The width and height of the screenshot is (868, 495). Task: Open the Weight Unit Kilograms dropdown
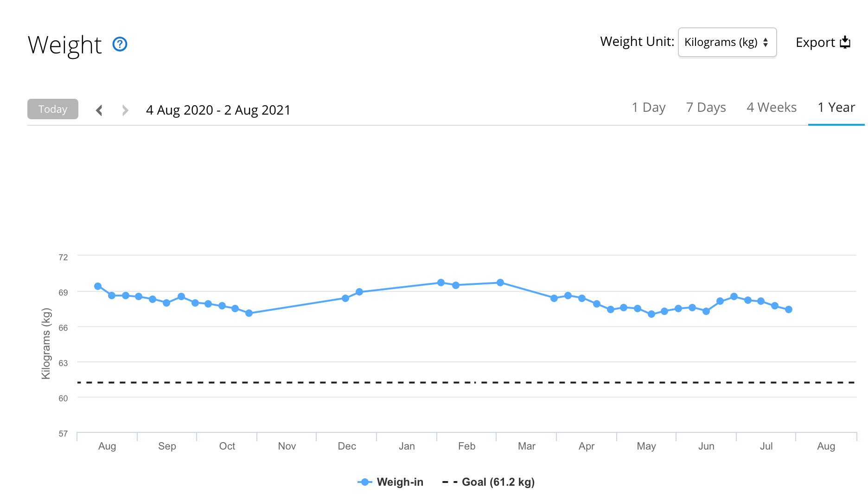[727, 42]
